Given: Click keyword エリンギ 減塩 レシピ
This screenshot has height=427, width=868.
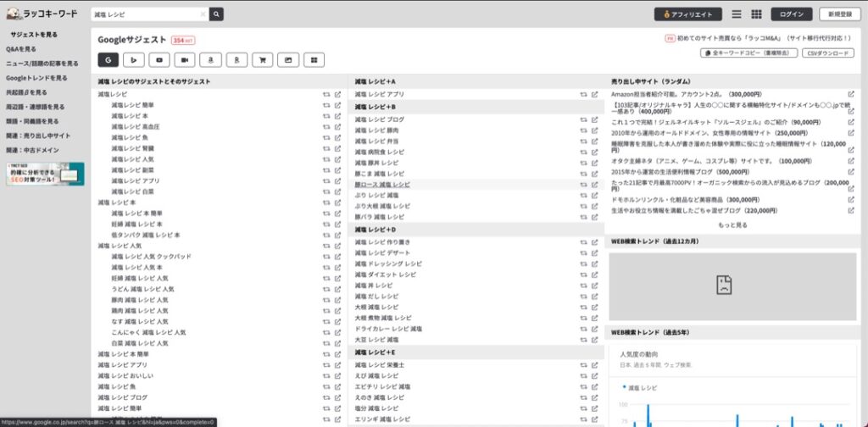Looking at the screenshot, I should (x=382, y=419).
